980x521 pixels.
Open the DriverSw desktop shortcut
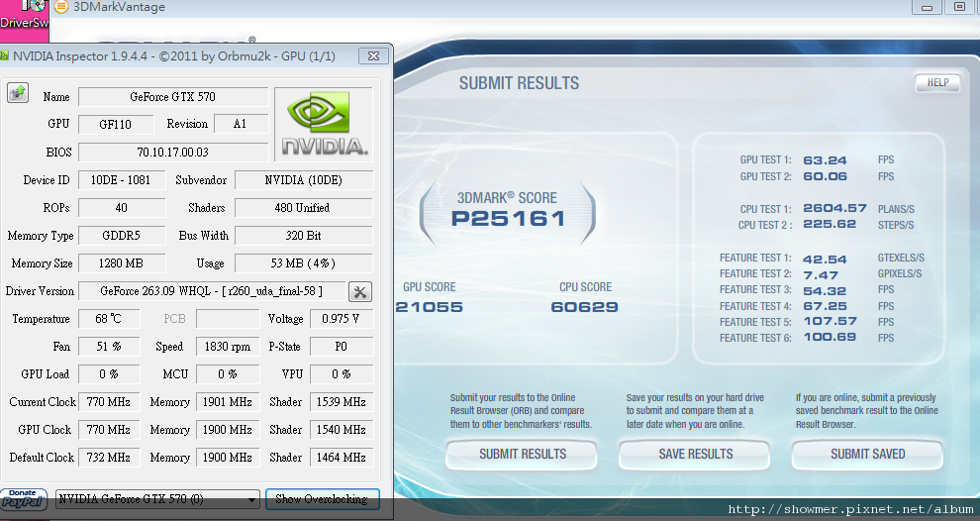tap(24, 15)
